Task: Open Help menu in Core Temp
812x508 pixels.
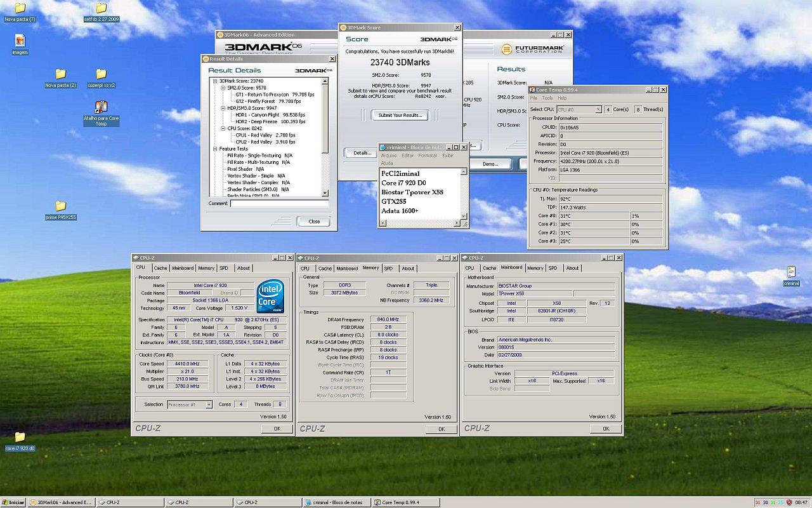Action: [x=562, y=98]
